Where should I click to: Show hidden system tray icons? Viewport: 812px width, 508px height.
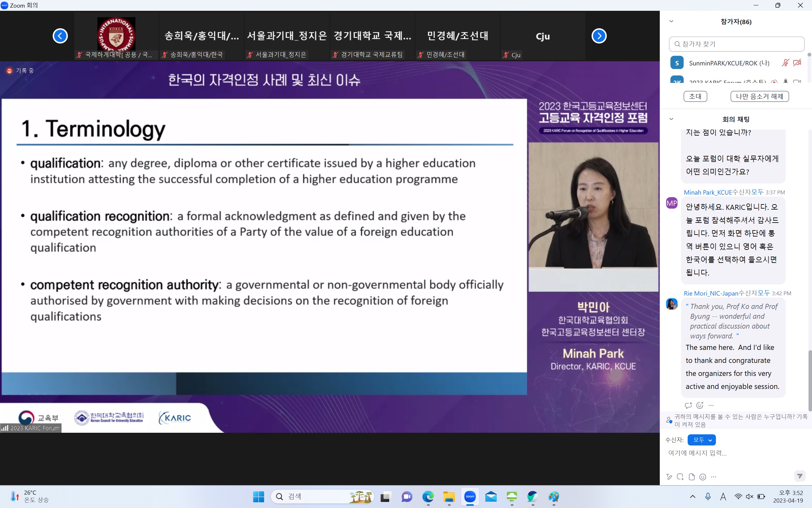click(692, 497)
